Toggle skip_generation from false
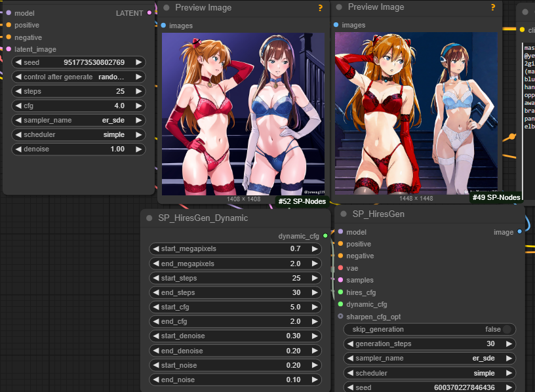535x392 pixels. (x=429, y=329)
